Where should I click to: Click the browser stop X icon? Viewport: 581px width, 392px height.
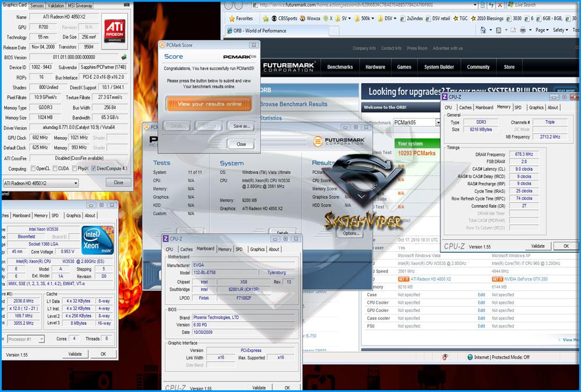coord(500,5)
